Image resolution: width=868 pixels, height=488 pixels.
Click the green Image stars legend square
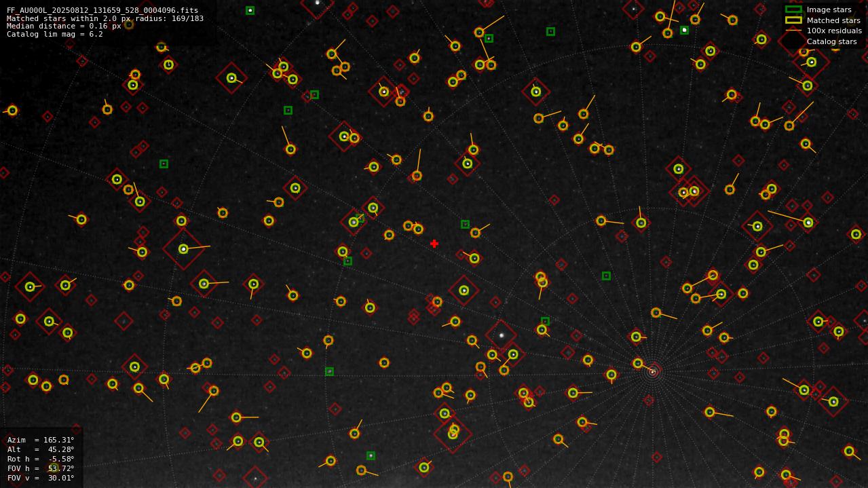coord(793,10)
